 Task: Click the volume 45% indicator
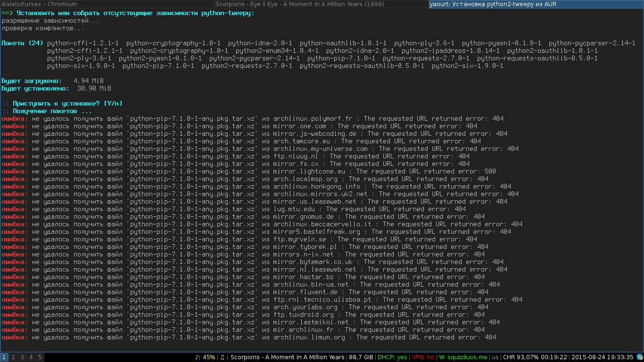click(205, 357)
